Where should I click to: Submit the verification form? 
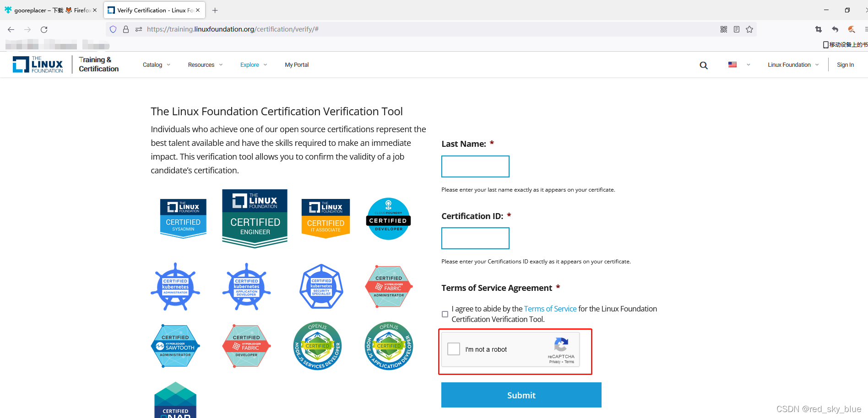click(x=521, y=395)
